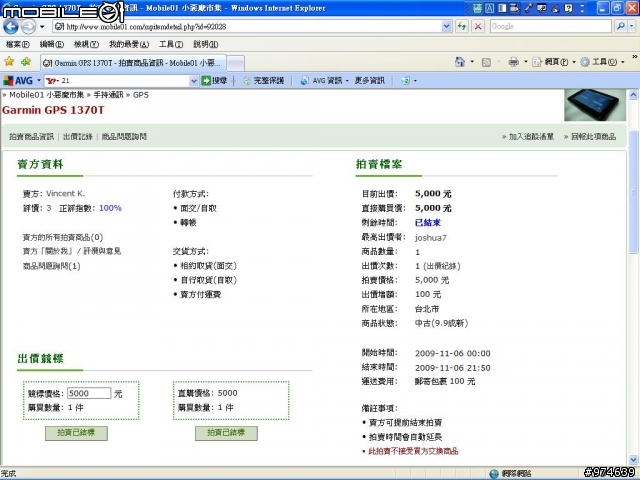Expand the hidden command bar chevron
The height and width of the screenshot is (480, 640).
(635, 57)
